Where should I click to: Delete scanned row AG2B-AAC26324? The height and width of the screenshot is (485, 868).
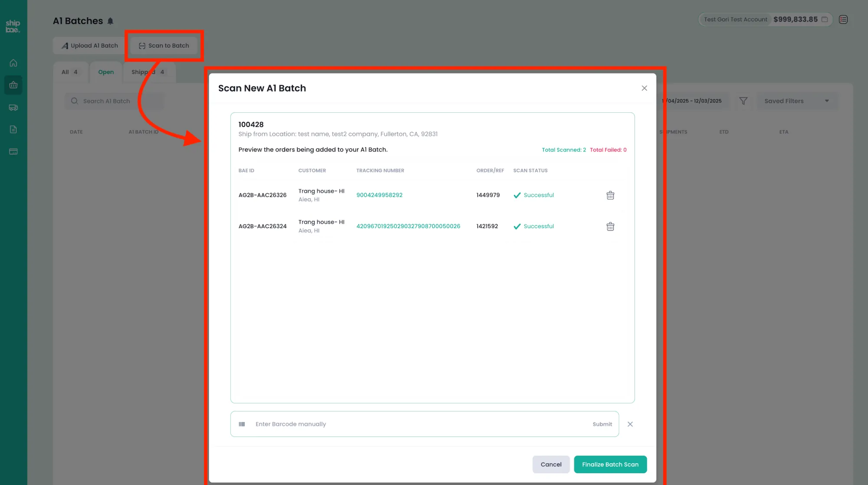pos(610,226)
